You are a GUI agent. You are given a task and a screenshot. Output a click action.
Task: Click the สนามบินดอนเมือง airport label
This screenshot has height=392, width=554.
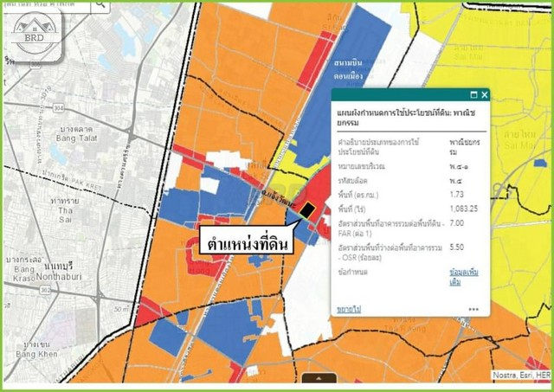tap(348, 69)
